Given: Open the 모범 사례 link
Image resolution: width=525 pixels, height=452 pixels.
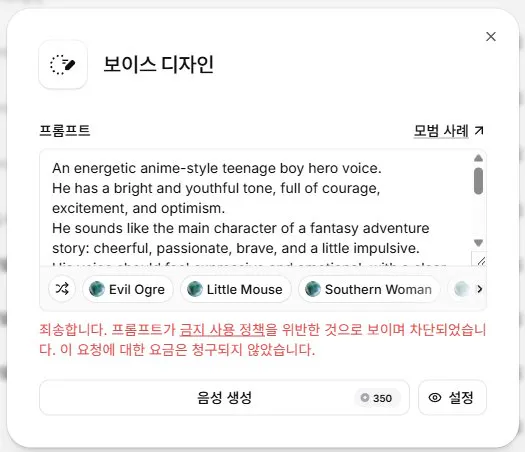Looking at the screenshot, I should point(441,130).
